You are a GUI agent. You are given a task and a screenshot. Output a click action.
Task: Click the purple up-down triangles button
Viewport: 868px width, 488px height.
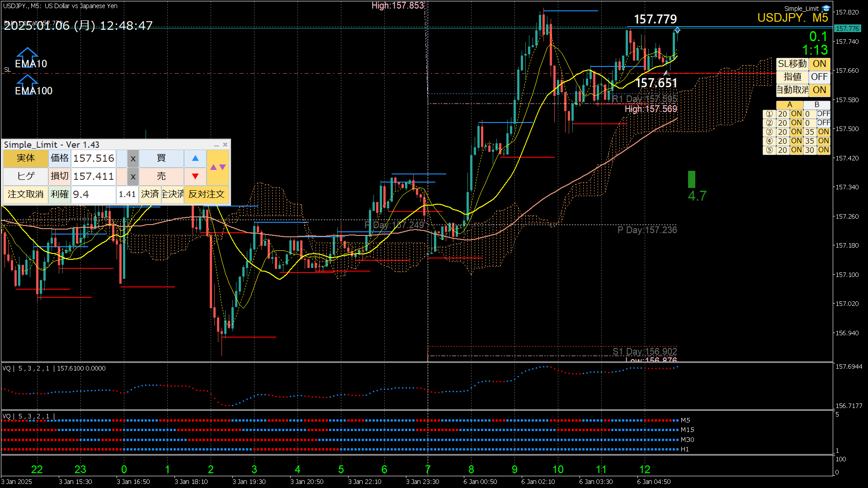coord(217,167)
